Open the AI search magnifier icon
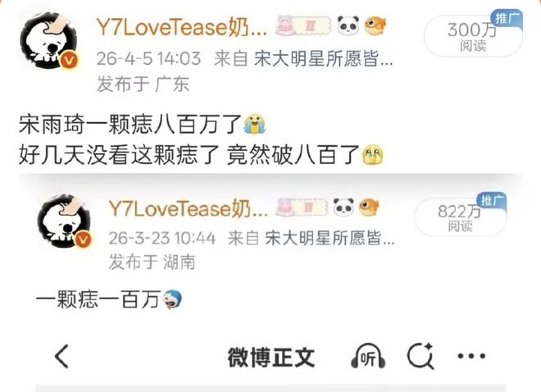Image resolution: width=541 pixels, height=392 pixels. 421,356
